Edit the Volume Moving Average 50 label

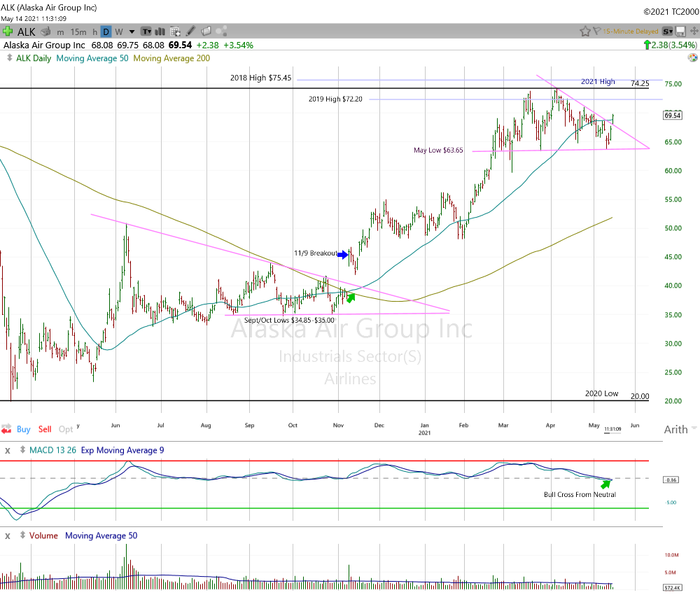coord(101,535)
